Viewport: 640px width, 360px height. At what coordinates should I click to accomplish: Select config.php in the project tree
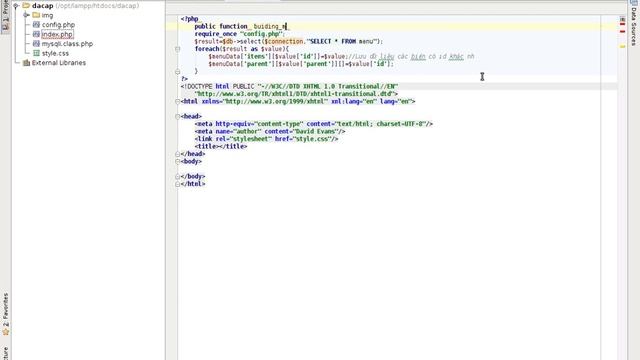click(58, 25)
